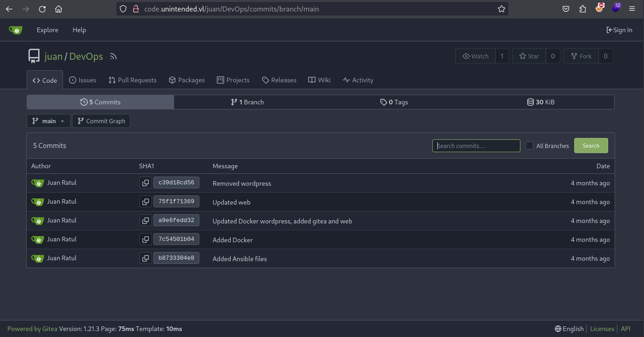Open Firefox application menu

click(633, 9)
